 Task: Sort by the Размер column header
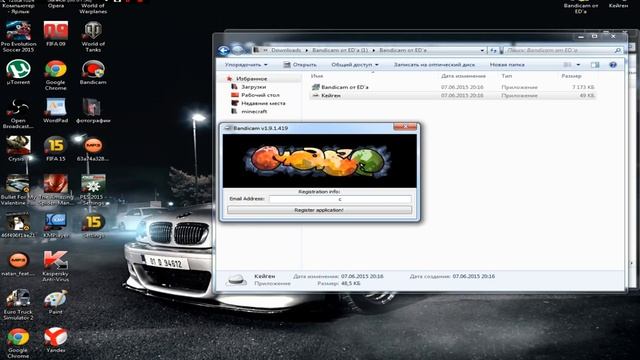coord(571,76)
